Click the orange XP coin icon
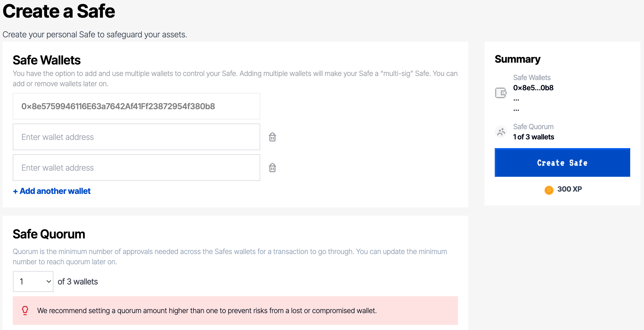644x330 pixels. pyautogui.click(x=549, y=190)
